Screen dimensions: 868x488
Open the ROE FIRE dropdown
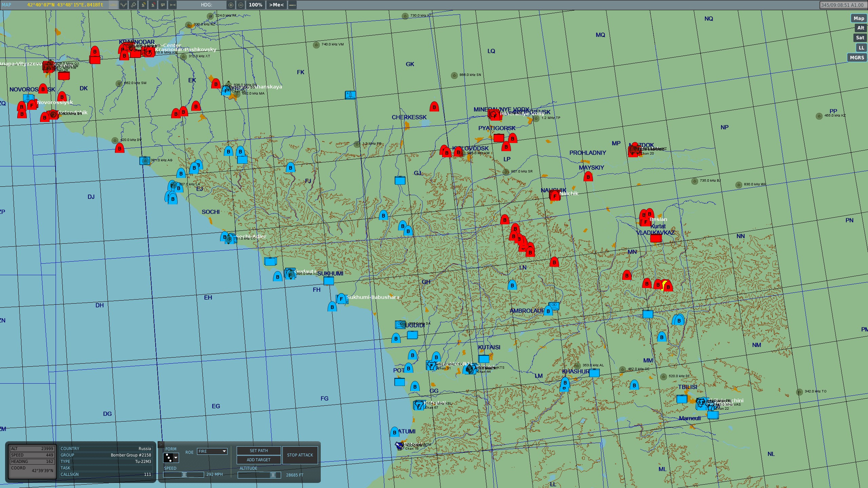(212, 451)
